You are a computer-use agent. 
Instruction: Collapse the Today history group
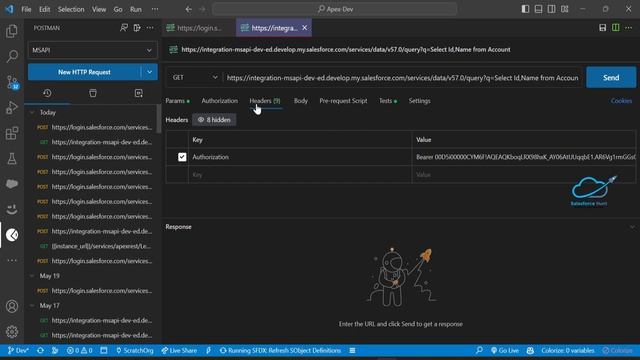[32, 112]
